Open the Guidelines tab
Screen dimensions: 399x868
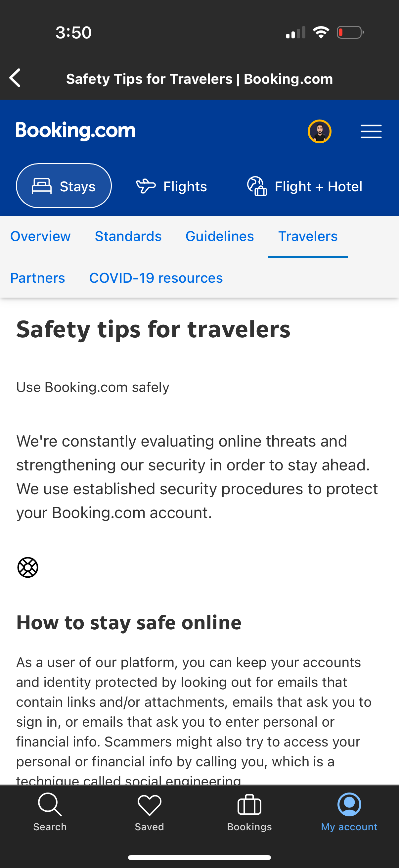click(220, 236)
